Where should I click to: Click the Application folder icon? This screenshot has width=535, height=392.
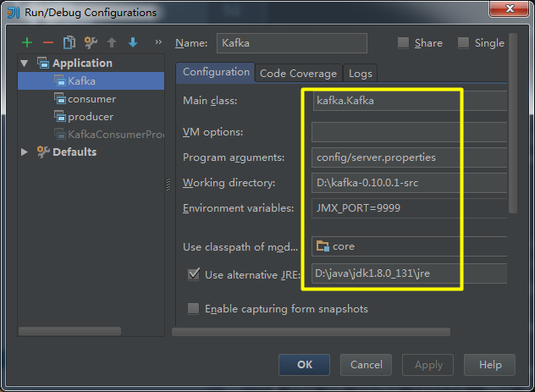43,63
